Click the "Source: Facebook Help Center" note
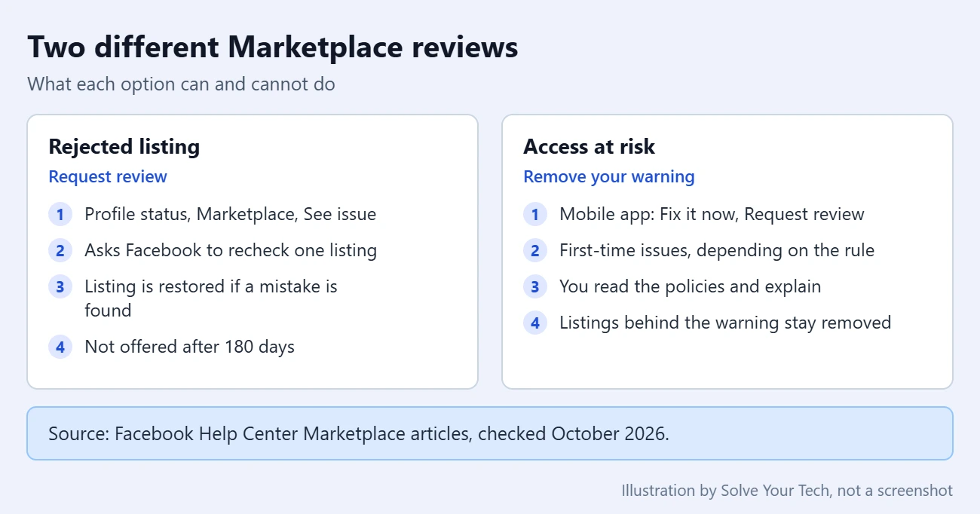The image size is (980, 514). [x=490, y=433]
